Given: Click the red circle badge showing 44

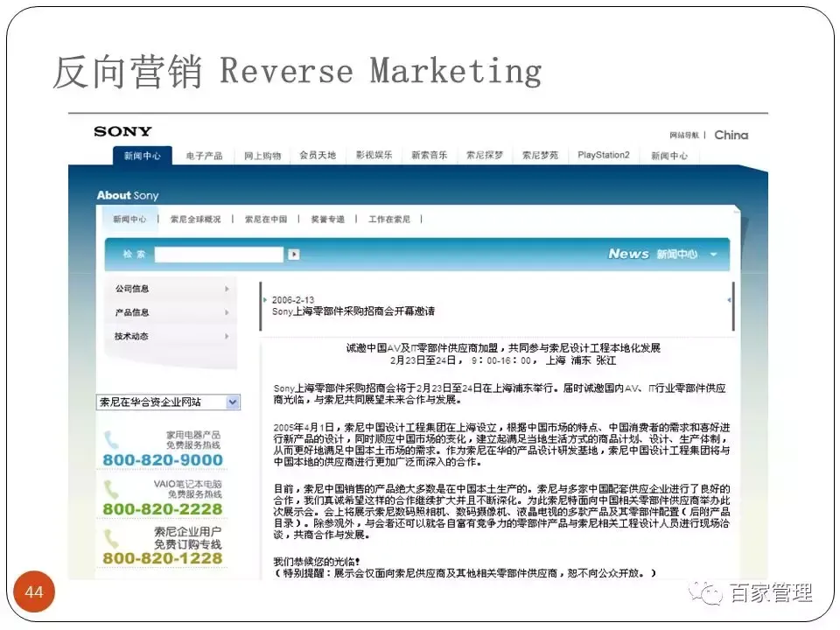Looking at the screenshot, I should pos(35,592).
